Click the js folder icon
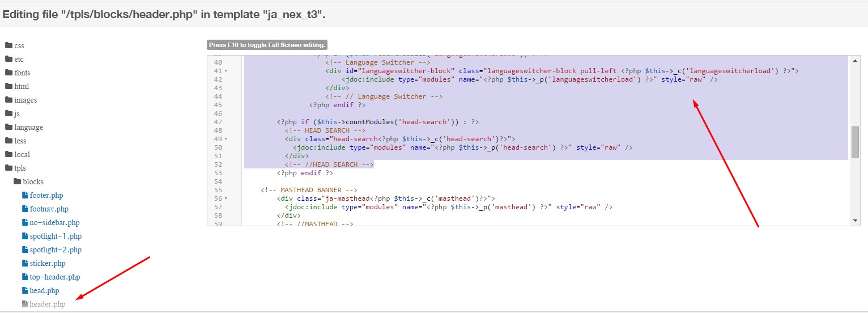The width and height of the screenshot is (868, 313). point(8,113)
